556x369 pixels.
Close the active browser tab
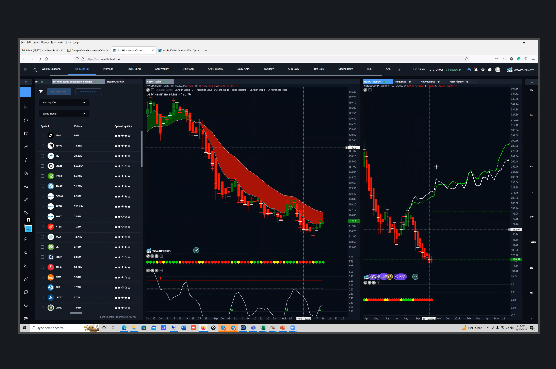[x=153, y=50]
